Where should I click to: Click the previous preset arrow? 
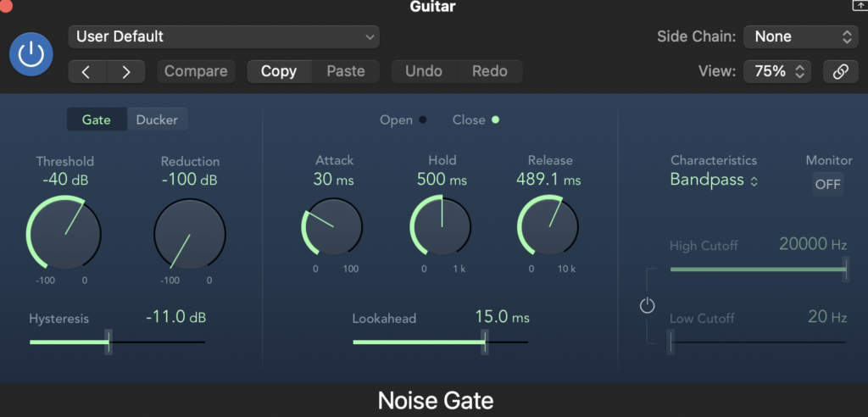[86, 72]
